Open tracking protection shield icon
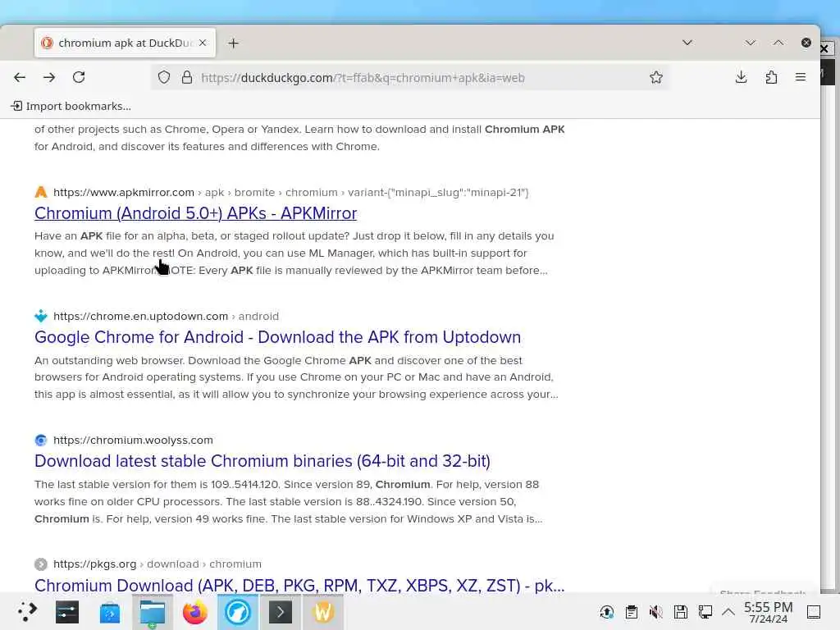The height and width of the screenshot is (630, 840). (164, 77)
